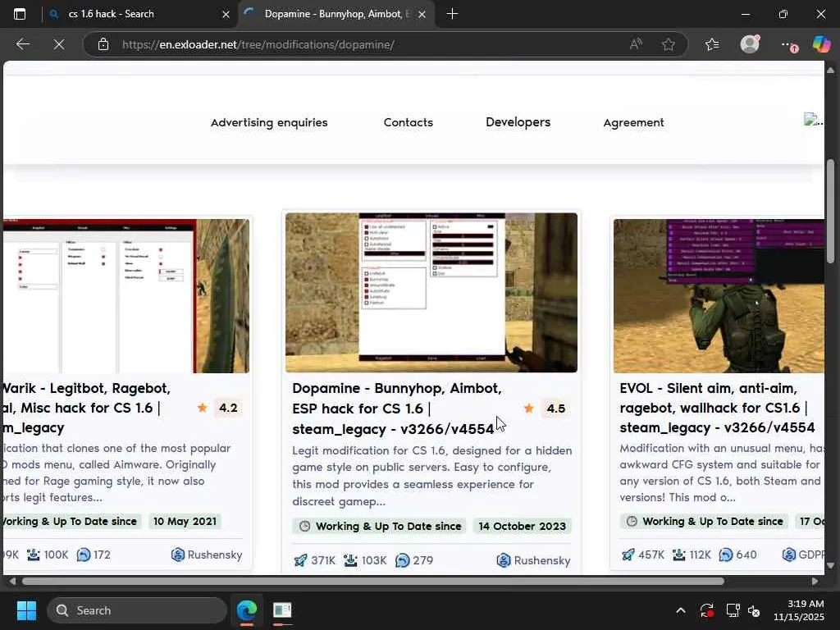Click the Dopamine 279 comments icon
The height and width of the screenshot is (630, 840).
[402, 560]
